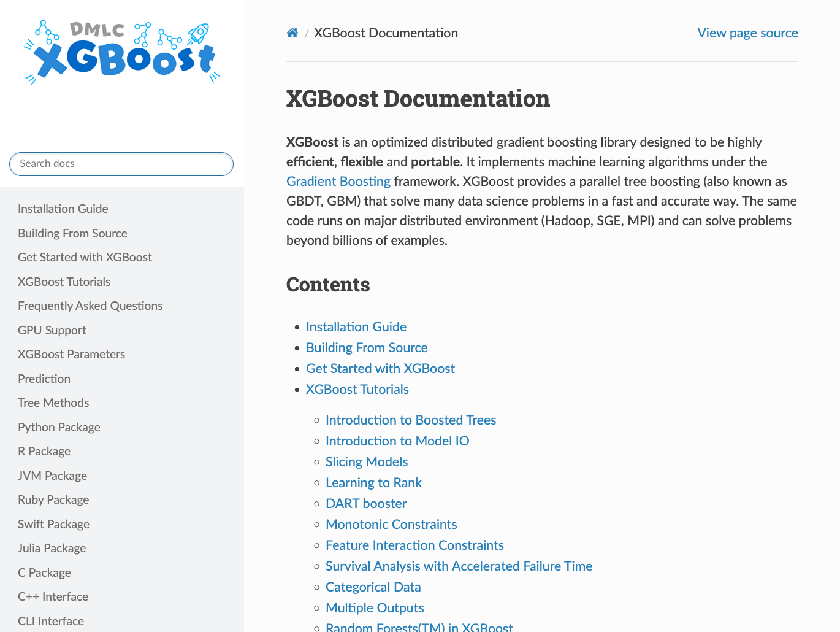Open Building From Source in Contents list
Screen dimensions: 840x632
point(367,348)
